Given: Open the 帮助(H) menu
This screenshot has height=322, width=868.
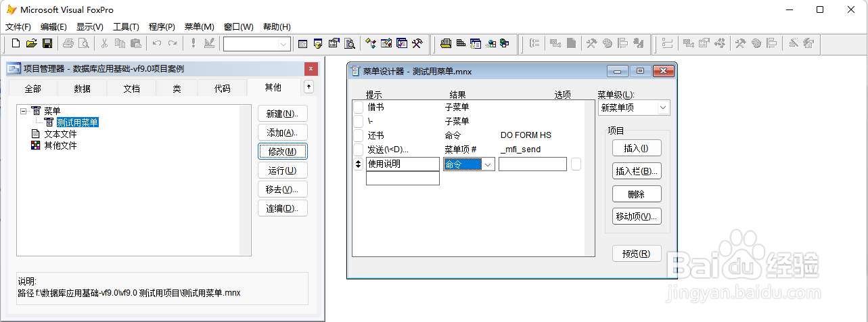Looking at the screenshot, I should click(277, 27).
